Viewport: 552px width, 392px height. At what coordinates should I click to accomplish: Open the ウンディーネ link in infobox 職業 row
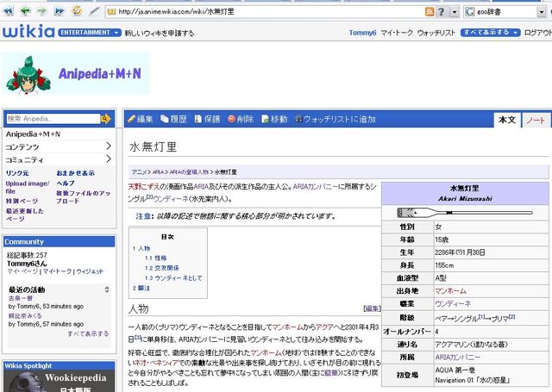[452, 303]
